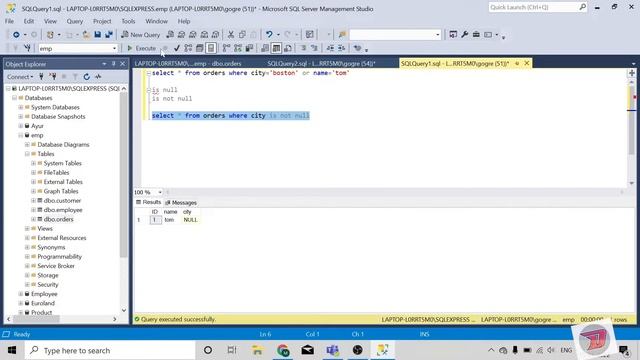This screenshot has width=640, height=360.
Task: Click the split editor plus icon
Action: [x=631, y=73]
